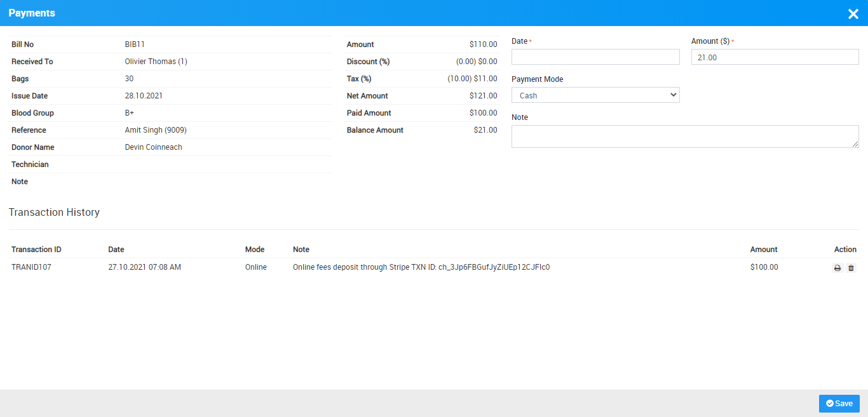Viewport: 868px width, 417px height.
Task: Click inside the Note textarea
Action: (x=685, y=136)
